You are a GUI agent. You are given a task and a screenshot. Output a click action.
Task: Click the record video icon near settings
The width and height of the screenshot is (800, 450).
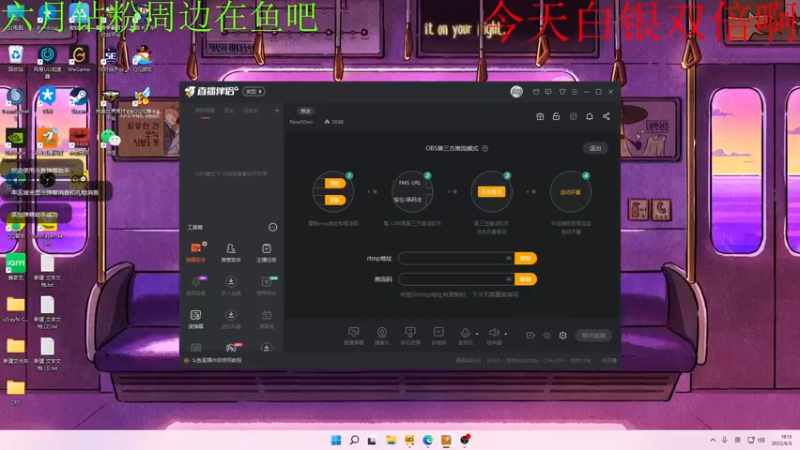tap(530, 335)
